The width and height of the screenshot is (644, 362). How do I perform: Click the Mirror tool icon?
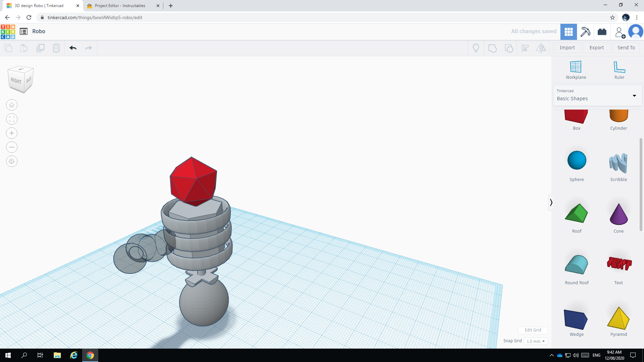(541, 48)
